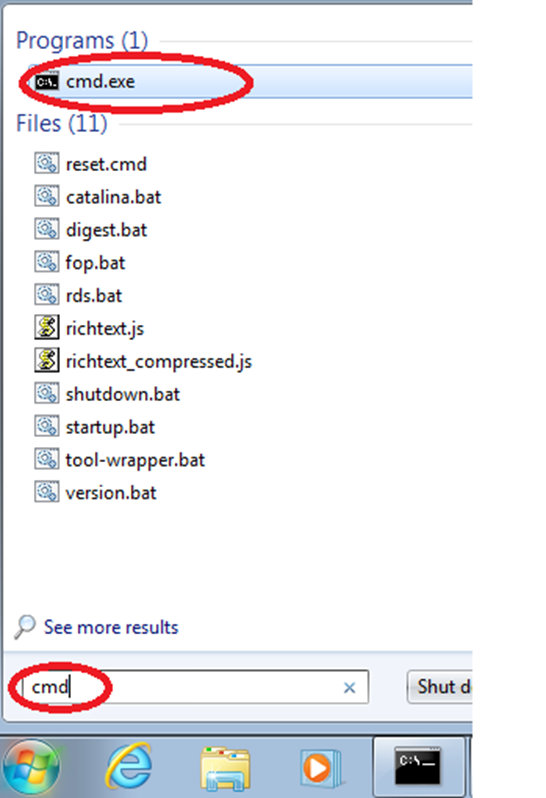Click the magnifier icon beside See more results
546x798 pixels.
tap(24, 626)
